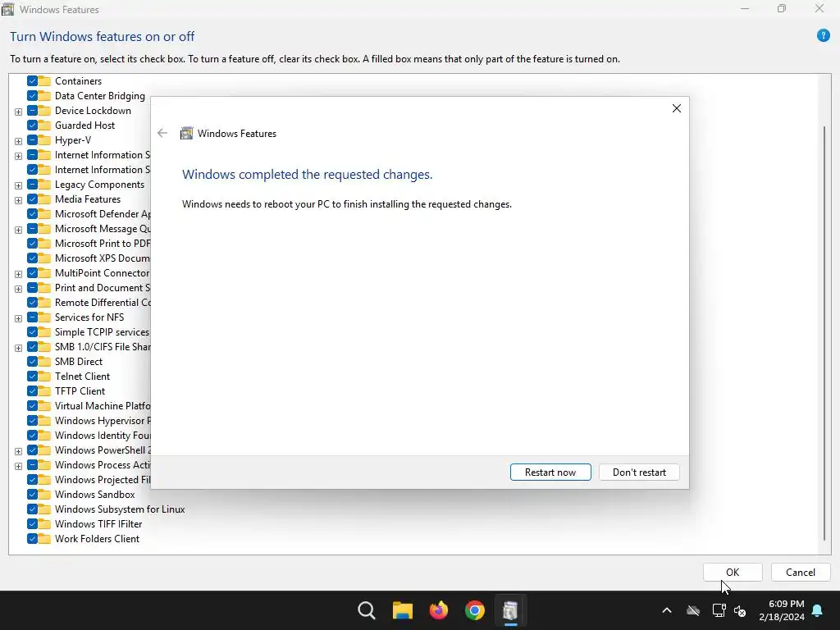Screen dimensions: 840x630
Task: Uncheck Work Folders Client checkbox
Action: tap(32, 539)
